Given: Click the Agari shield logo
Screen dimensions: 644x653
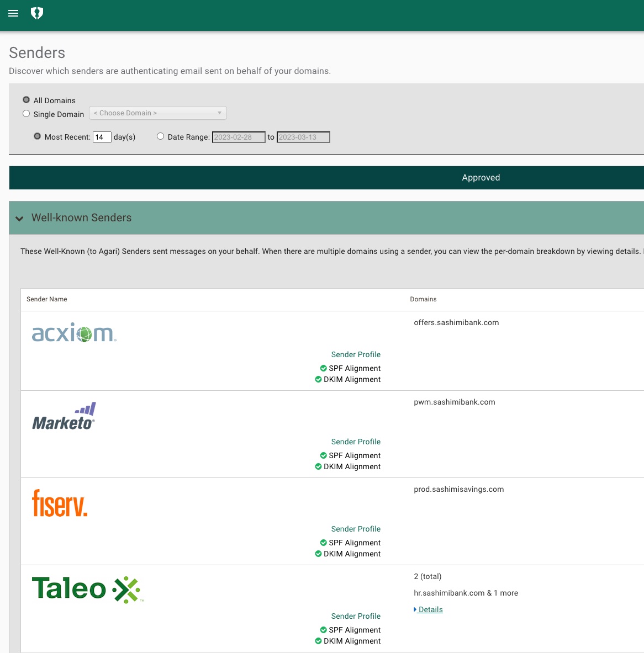Looking at the screenshot, I should pos(37,13).
